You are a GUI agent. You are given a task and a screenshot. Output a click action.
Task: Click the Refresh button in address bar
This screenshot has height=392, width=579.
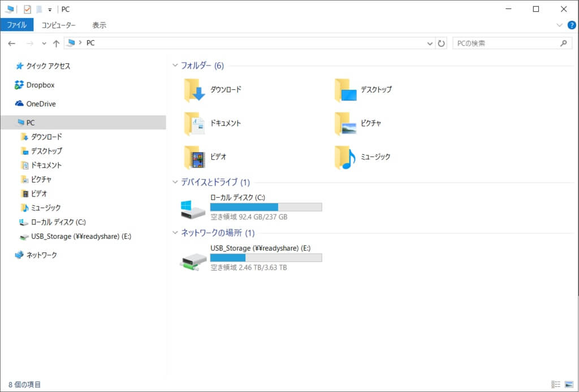[x=441, y=43]
